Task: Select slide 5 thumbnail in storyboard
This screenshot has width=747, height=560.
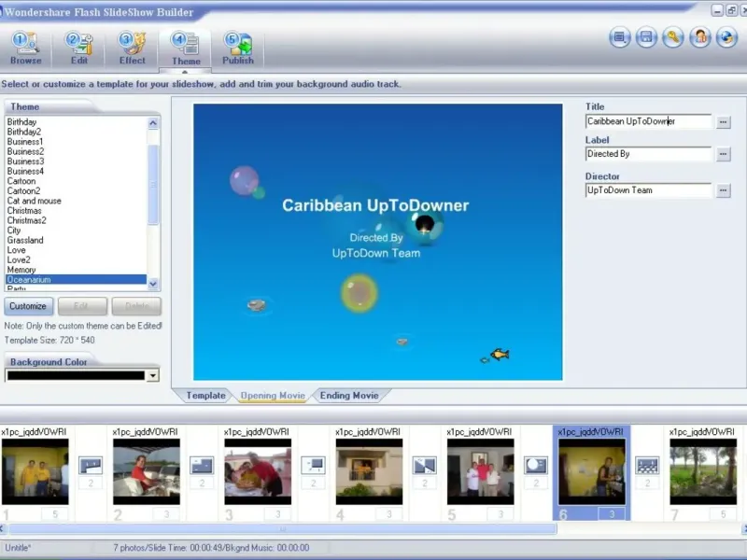Action: 480,472
